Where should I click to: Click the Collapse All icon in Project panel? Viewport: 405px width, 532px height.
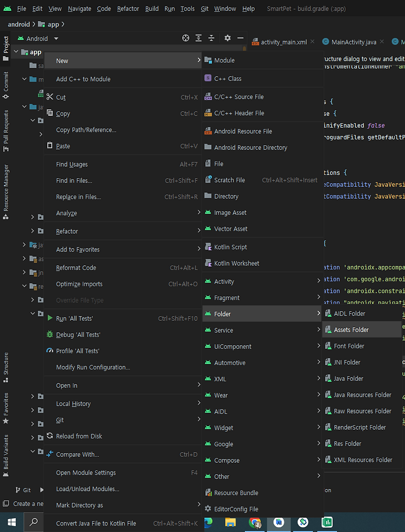click(211, 38)
